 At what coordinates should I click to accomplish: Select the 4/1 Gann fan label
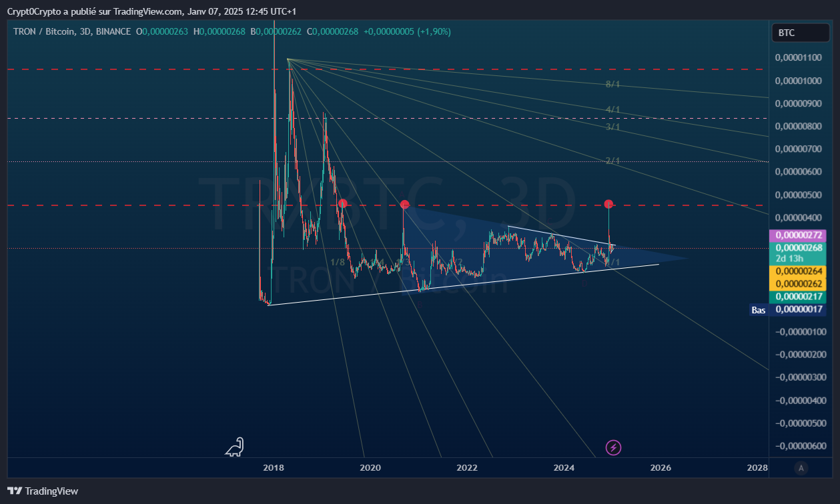(x=613, y=109)
